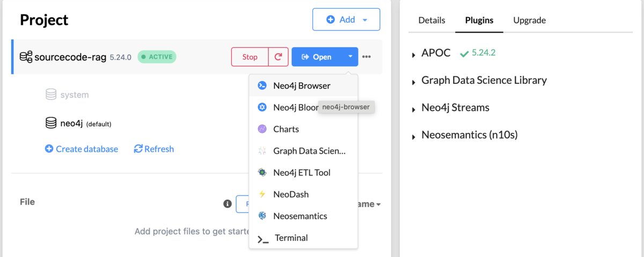Click the Neo4j Bloom icon
Screen dimensions: 644x257
(x=262, y=108)
